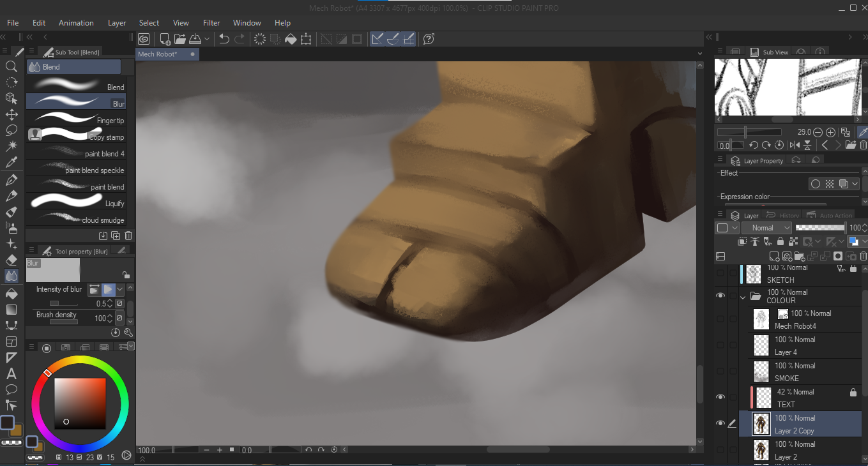Open the Filter menu
Image resolution: width=868 pixels, height=466 pixels.
coord(211,22)
